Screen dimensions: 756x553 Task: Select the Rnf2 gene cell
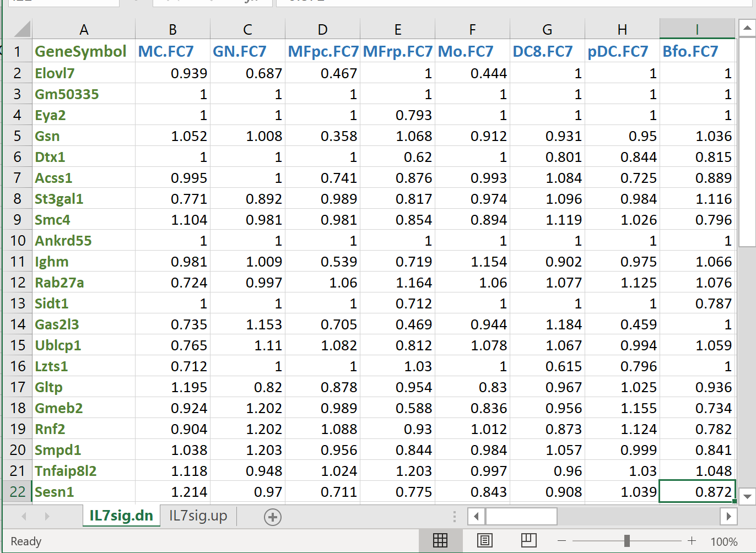pos(84,429)
